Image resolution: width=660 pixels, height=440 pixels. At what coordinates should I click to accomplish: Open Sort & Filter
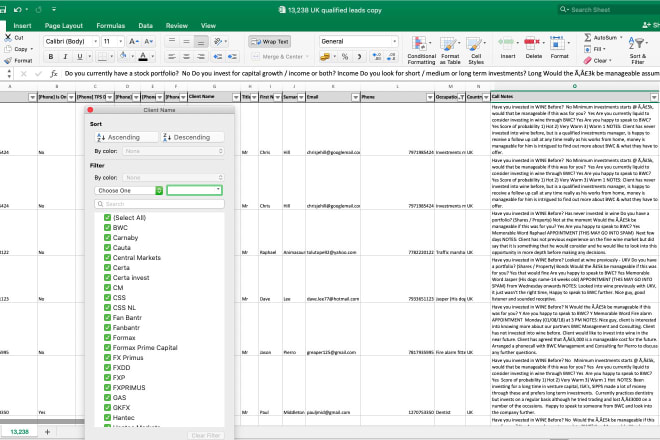click(x=637, y=50)
